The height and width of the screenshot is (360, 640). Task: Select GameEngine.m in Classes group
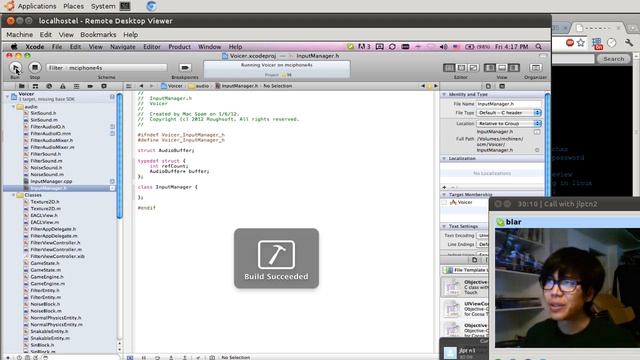(47, 284)
